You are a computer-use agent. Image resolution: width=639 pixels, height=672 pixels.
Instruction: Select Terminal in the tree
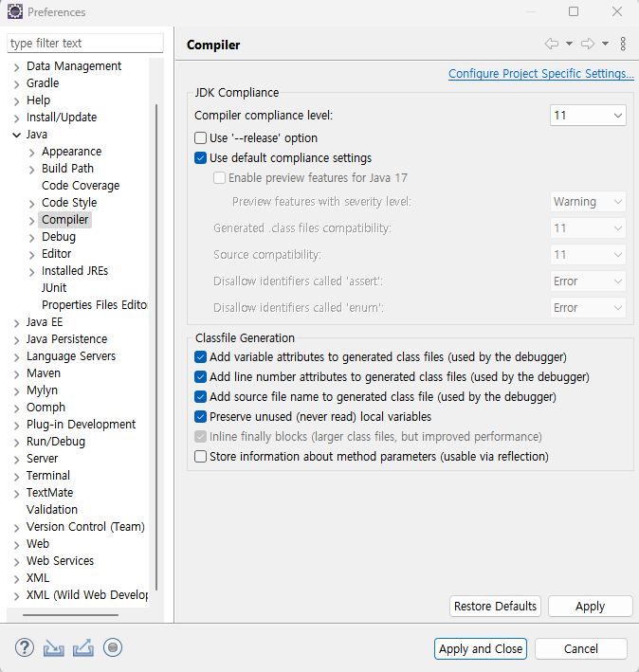pyautogui.click(x=48, y=476)
